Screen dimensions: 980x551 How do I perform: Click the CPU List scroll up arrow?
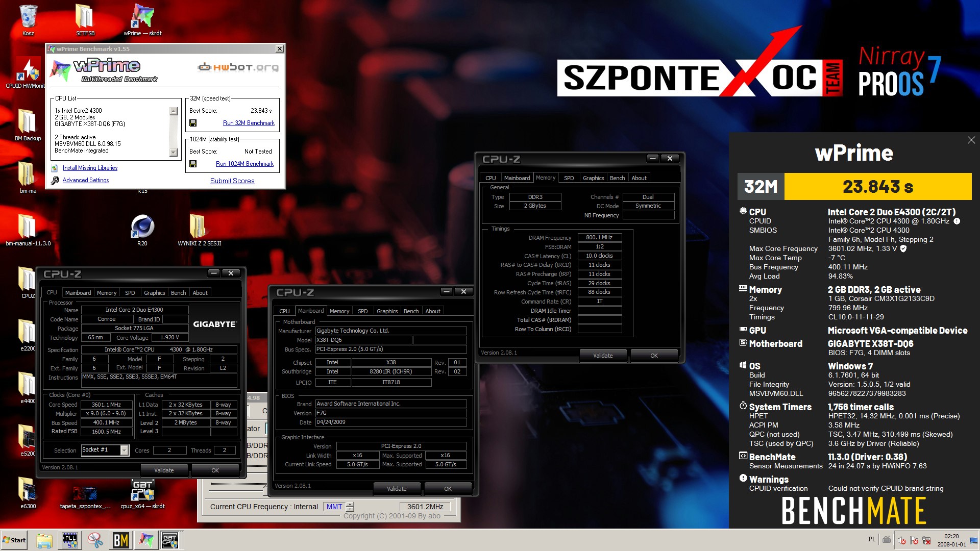174,111
